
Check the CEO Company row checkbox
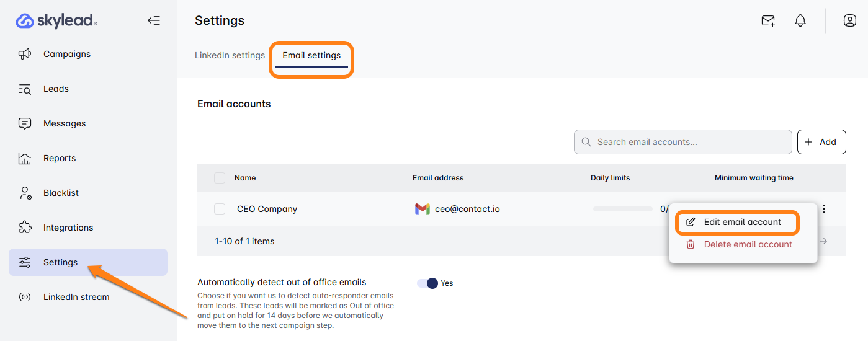click(x=220, y=209)
